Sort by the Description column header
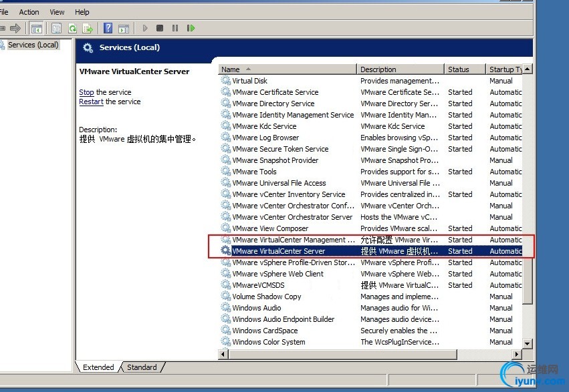 pos(401,69)
